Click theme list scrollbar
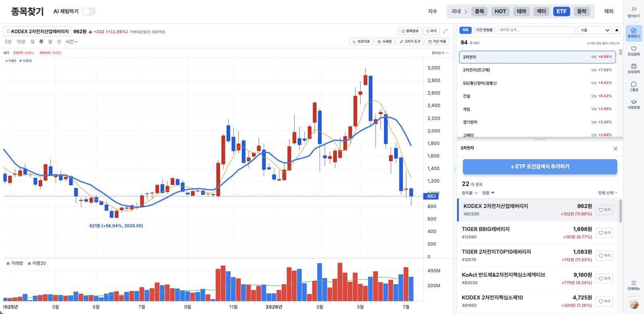This screenshot has width=644, height=314. [x=620, y=52]
